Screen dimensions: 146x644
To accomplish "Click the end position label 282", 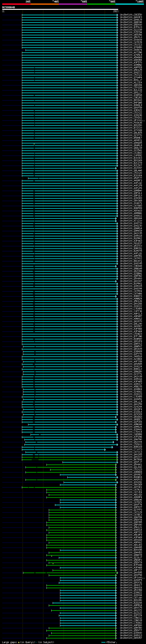I will click(115, 11).
